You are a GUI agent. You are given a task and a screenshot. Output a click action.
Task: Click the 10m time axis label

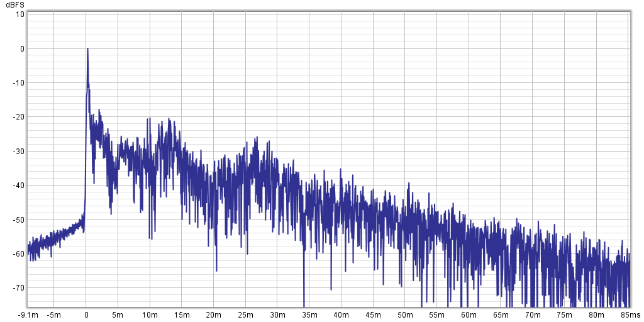(x=150, y=316)
